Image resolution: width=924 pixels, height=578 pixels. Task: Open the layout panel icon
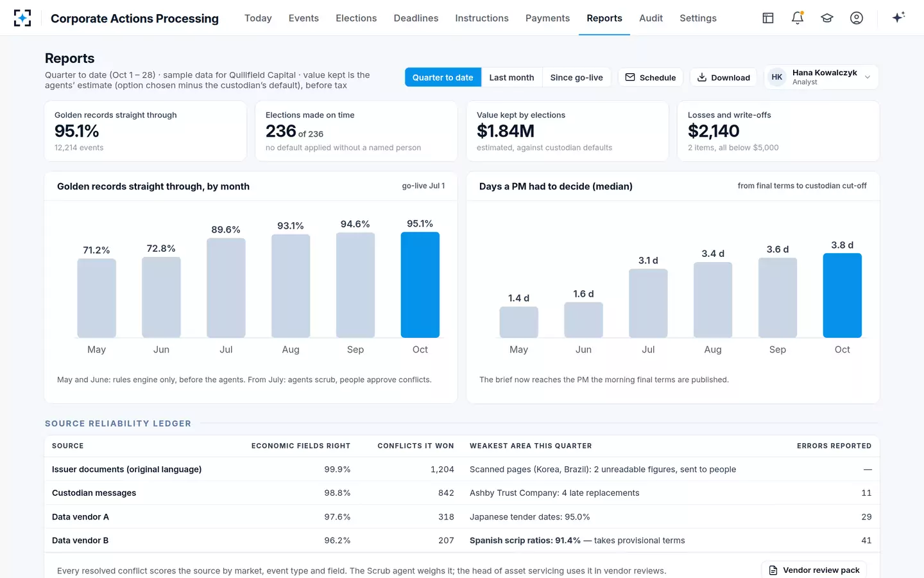click(768, 18)
